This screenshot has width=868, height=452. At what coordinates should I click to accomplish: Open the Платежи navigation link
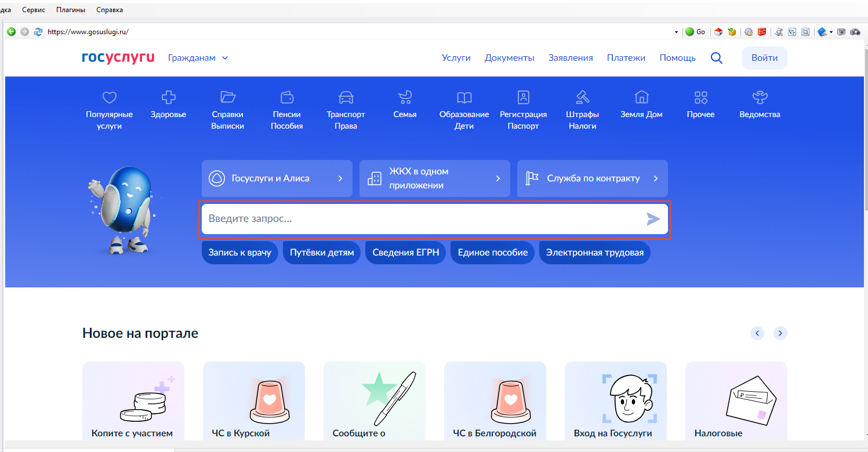coord(626,57)
